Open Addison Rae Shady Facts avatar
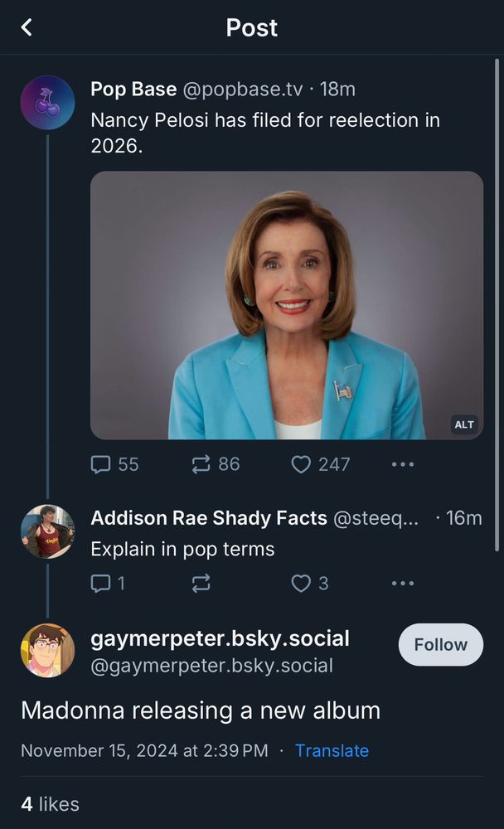The height and width of the screenshot is (829, 504). (x=47, y=531)
